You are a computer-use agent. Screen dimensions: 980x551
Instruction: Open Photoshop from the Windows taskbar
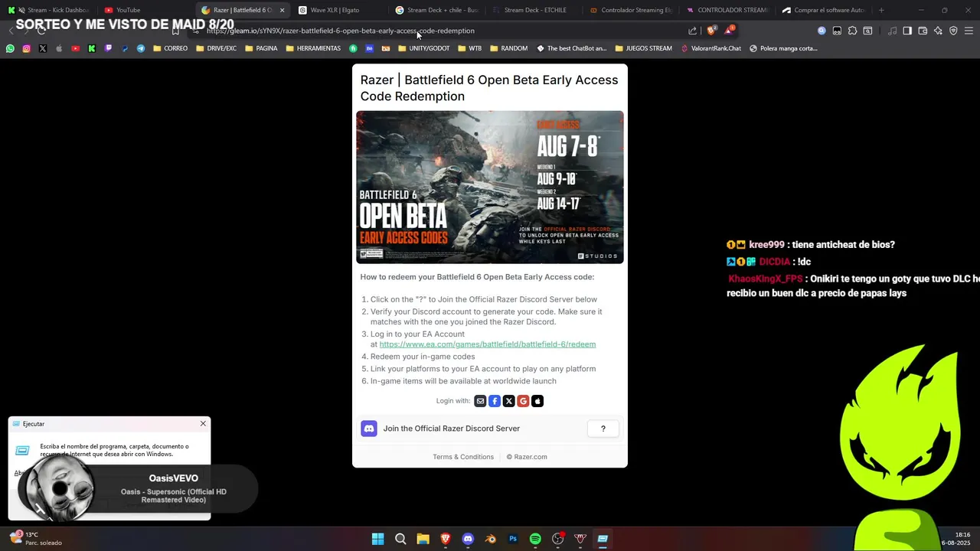[x=513, y=539]
